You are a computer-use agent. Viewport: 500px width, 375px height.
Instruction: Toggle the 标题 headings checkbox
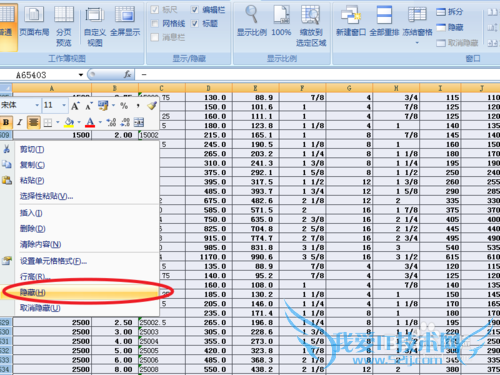(x=195, y=23)
